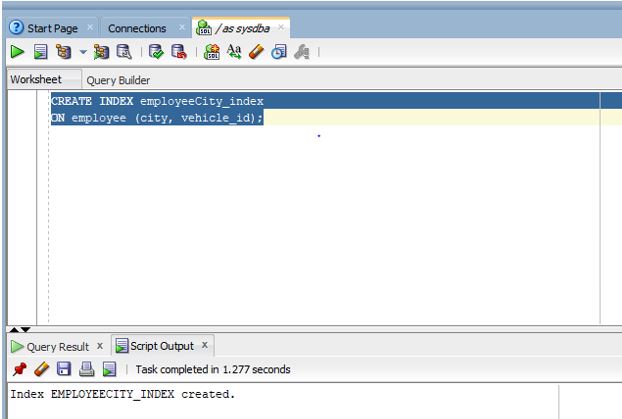
Task: Toggle text case with the Aa icon
Action: pos(234,52)
